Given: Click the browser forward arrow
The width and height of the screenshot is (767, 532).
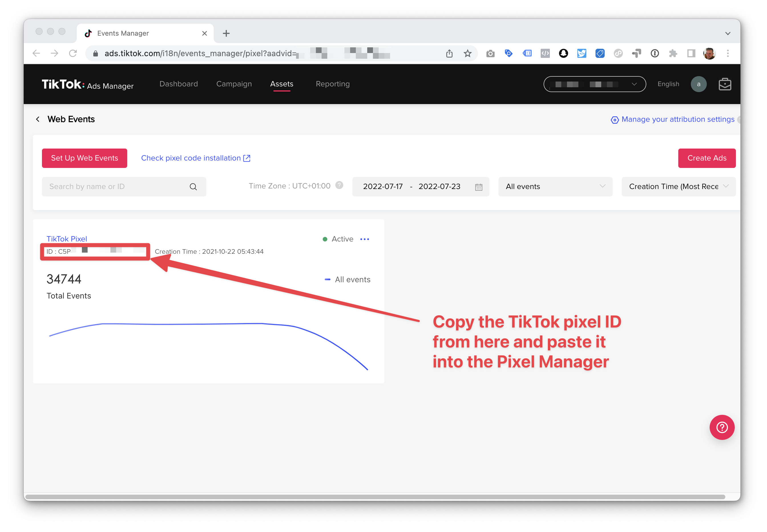Looking at the screenshot, I should [x=55, y=53].
